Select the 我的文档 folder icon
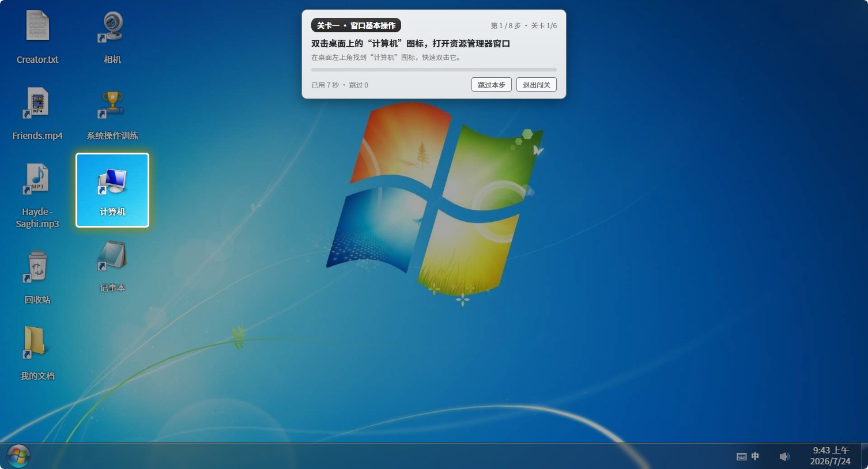Viewport: 868px width, 469px height. coord(37,354)
